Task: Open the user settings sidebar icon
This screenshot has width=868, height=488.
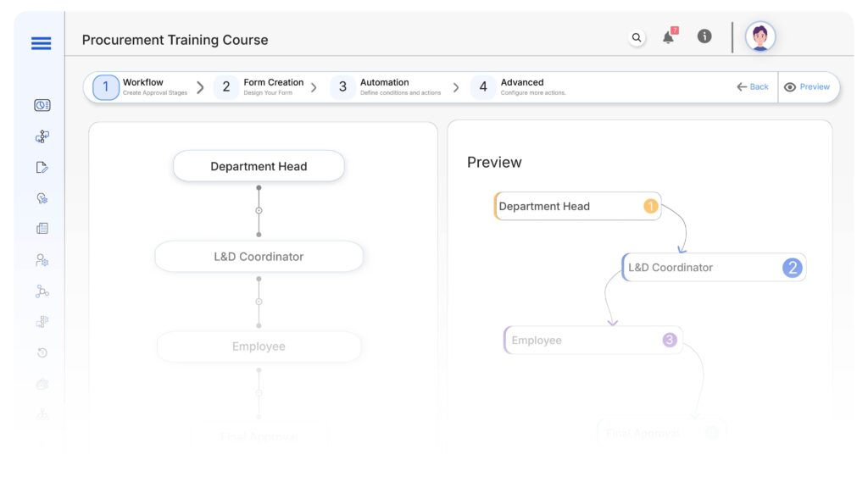Action: pos(42,260)
